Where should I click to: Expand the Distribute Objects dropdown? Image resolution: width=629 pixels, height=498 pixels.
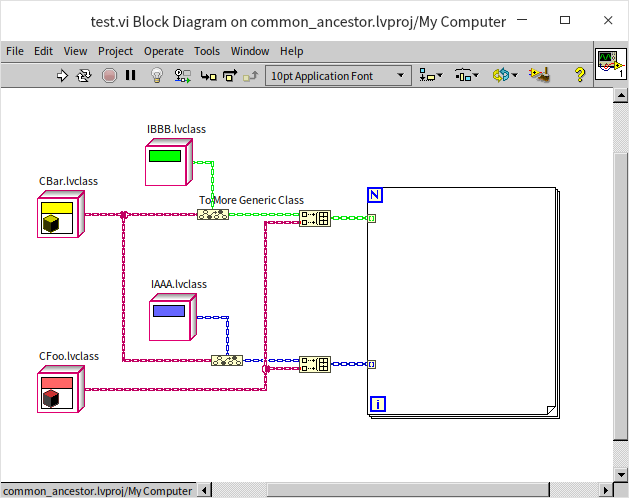[x=466, y=75]
